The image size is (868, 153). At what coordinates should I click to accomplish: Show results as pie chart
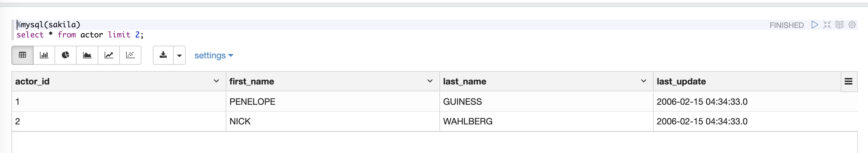point(65,55)
